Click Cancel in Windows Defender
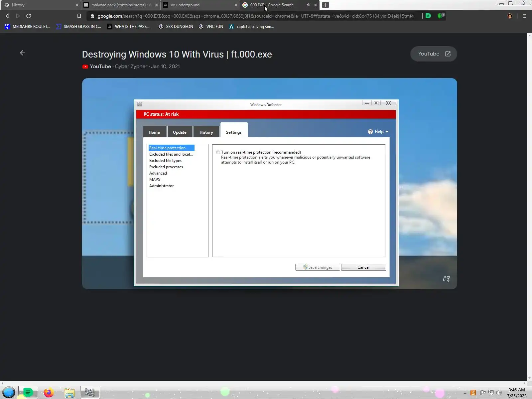 click(363, 267)
